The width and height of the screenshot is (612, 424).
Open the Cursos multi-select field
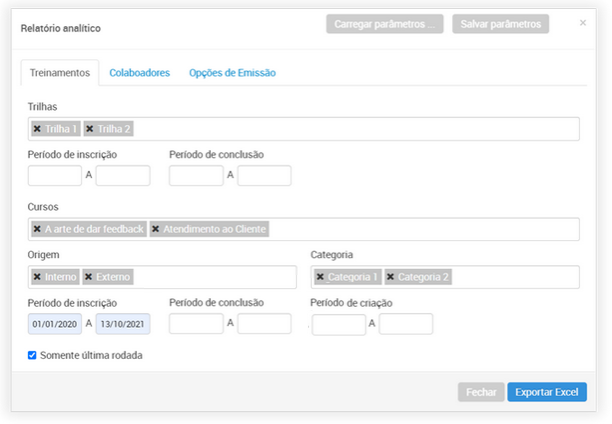point(420,229)
